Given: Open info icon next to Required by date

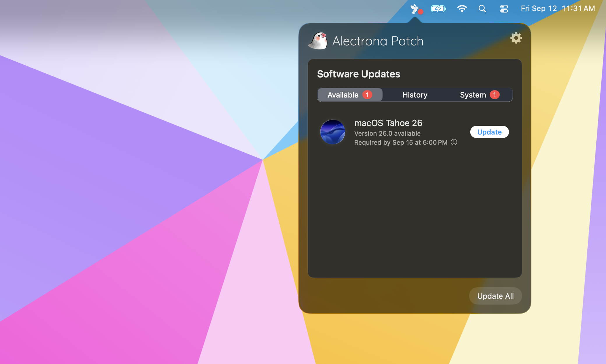Looking at the screenshot, I should click(454, 142).
